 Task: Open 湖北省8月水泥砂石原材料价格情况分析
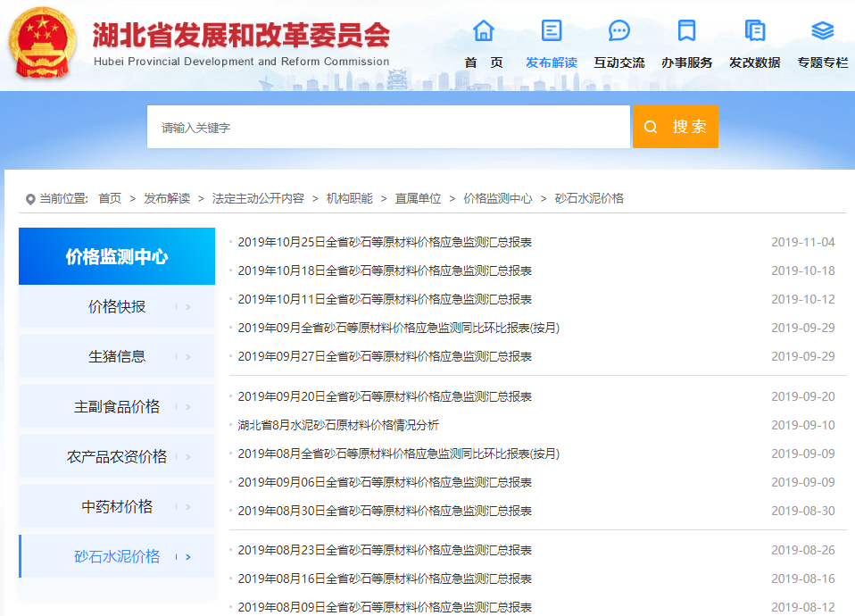tap(338, 425)
